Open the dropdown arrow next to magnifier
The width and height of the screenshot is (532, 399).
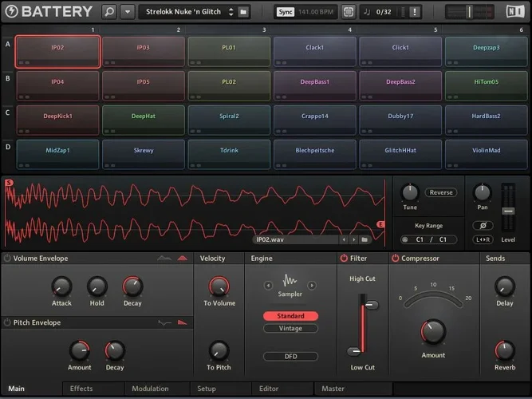click(x=127, y=12)
